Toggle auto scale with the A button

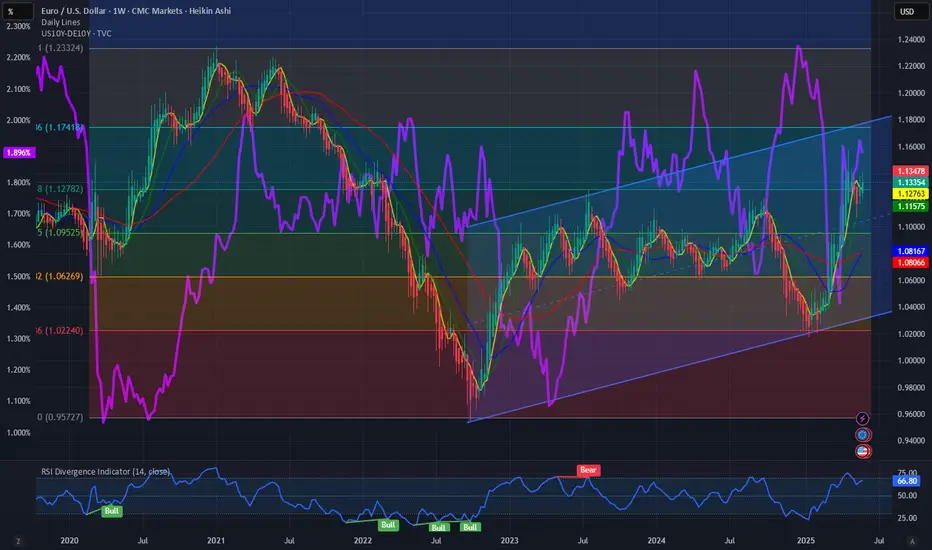[912, 541]
